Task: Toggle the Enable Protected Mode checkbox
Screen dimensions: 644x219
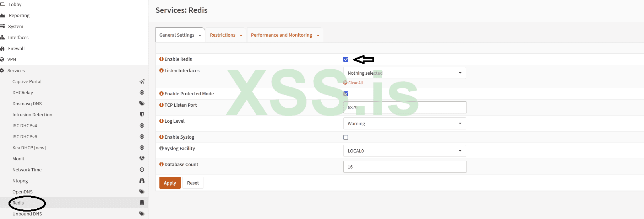Action: 346,94
